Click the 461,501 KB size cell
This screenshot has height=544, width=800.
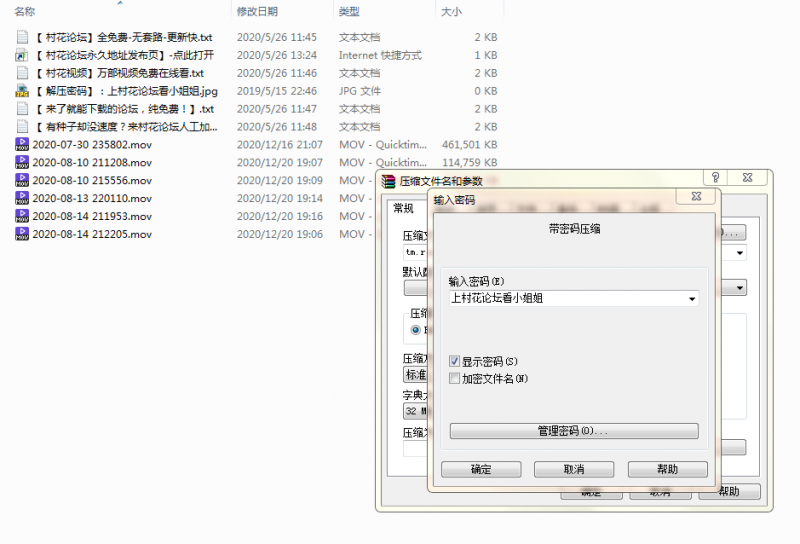pos(469,144)
